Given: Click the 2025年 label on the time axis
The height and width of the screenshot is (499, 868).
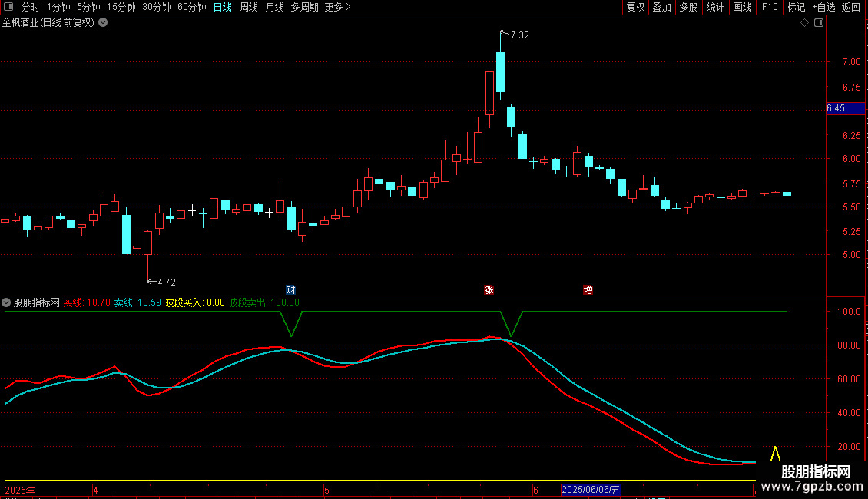Looking at the screenshot, I should point(20,491).
